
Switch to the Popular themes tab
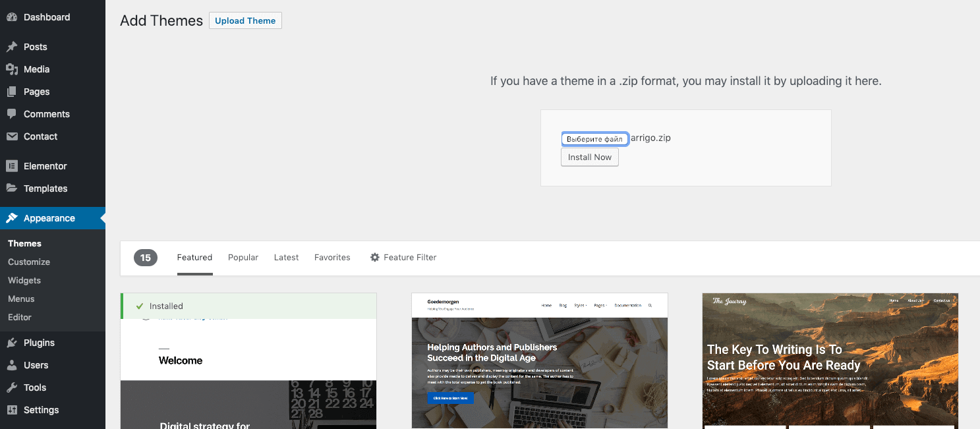click(x=243, y=258)
